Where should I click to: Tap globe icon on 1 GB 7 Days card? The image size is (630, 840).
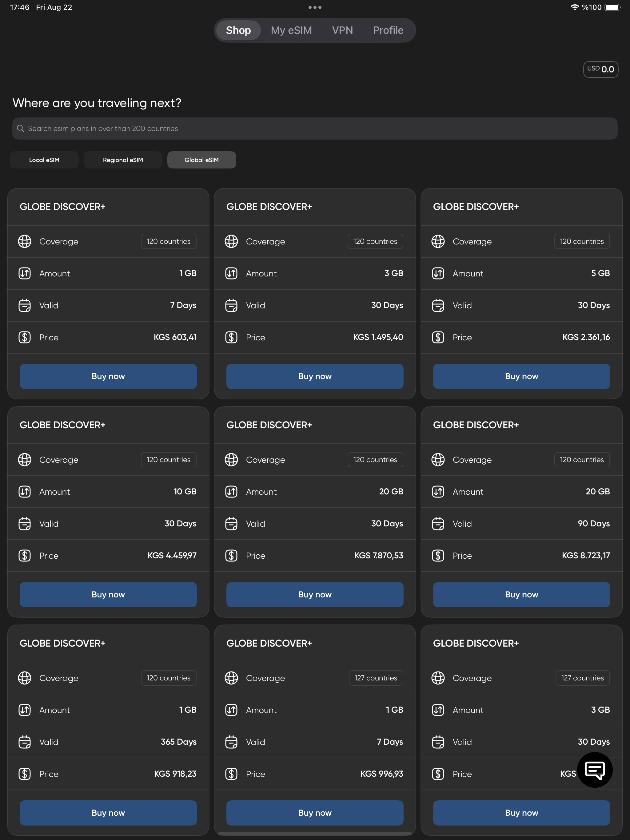point(25,242)
